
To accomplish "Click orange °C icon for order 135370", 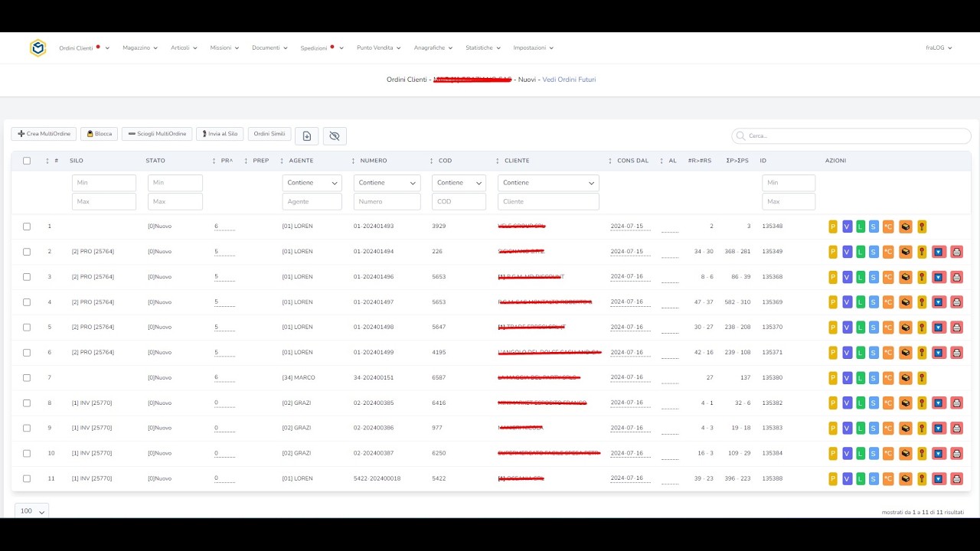I will click(888, 328).
